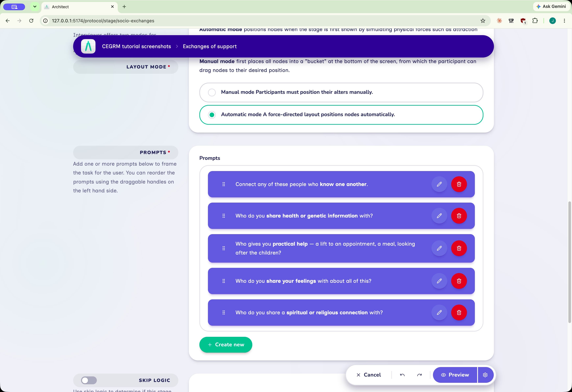Close the Architect tab
This screenshot has height=392, width=572.
(x=112, y=7)
